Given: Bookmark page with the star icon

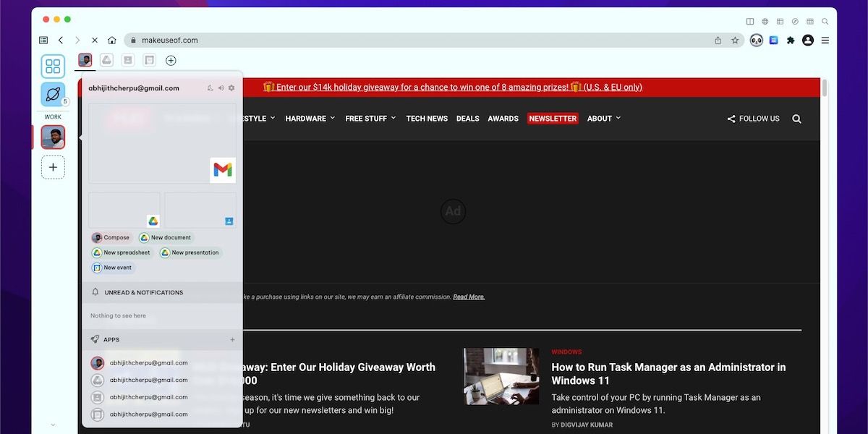Looking at the screenshot, I should pyautogui.click(x=735, y=41).
